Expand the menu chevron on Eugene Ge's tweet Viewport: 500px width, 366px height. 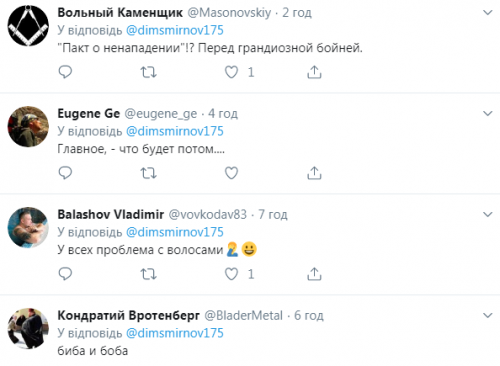pyautogui.click(x=488, y=114)
